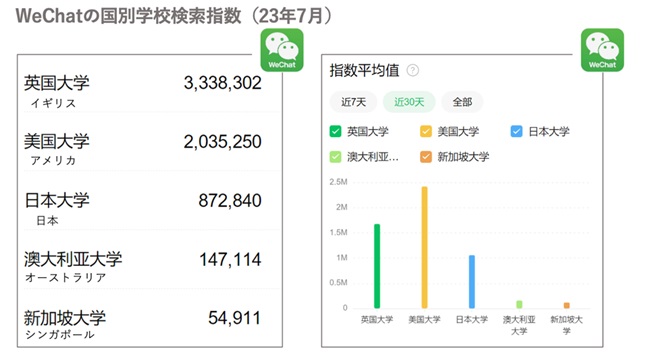Uncheck the 英国大学 legend checkbox

point(335,132)
